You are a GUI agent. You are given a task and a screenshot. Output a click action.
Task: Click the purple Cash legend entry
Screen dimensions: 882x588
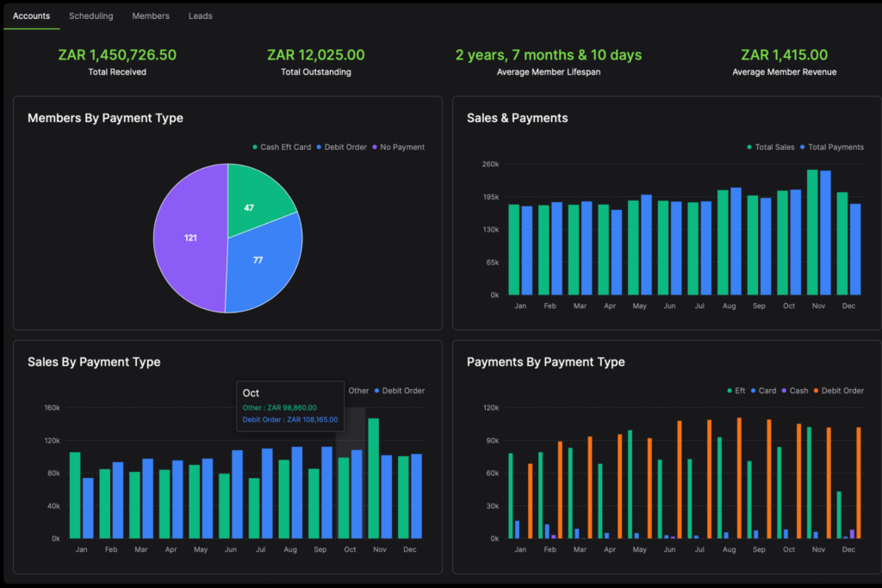pos(798,391)
